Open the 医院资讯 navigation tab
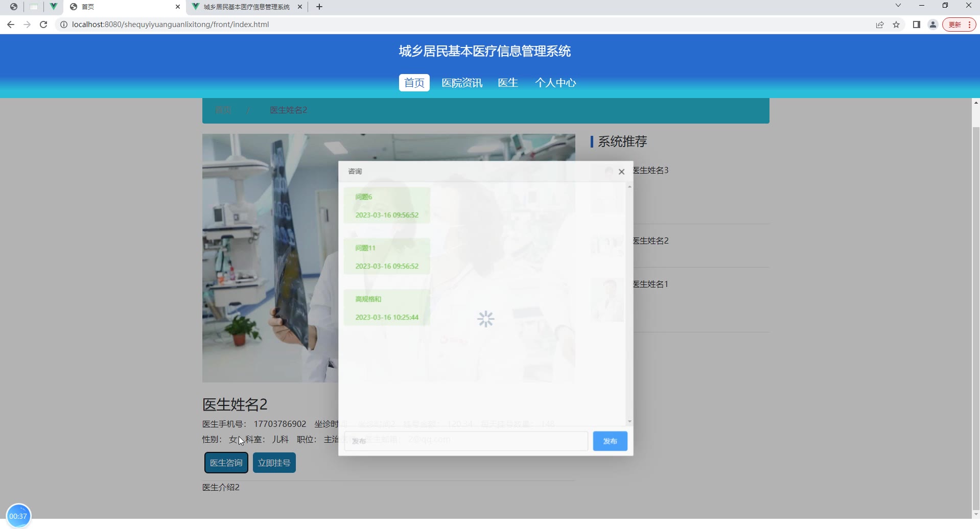Screen dimensions: 980x529 point(462,83)
